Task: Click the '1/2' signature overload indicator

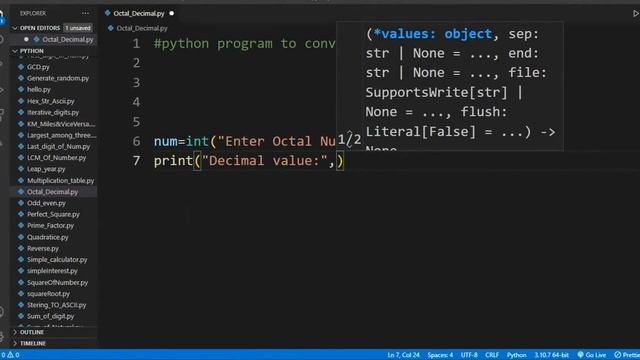Action: [349, 140]
